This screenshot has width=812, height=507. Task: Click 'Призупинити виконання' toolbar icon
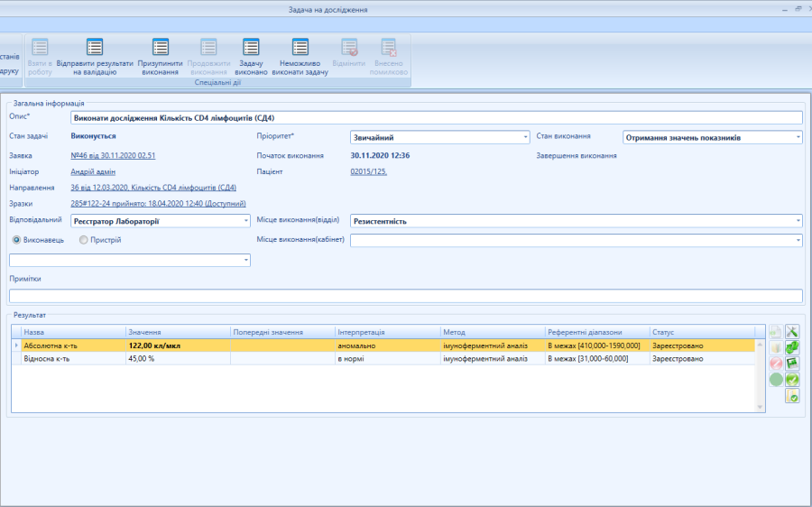pyautogui.click(x=161, y=48)
